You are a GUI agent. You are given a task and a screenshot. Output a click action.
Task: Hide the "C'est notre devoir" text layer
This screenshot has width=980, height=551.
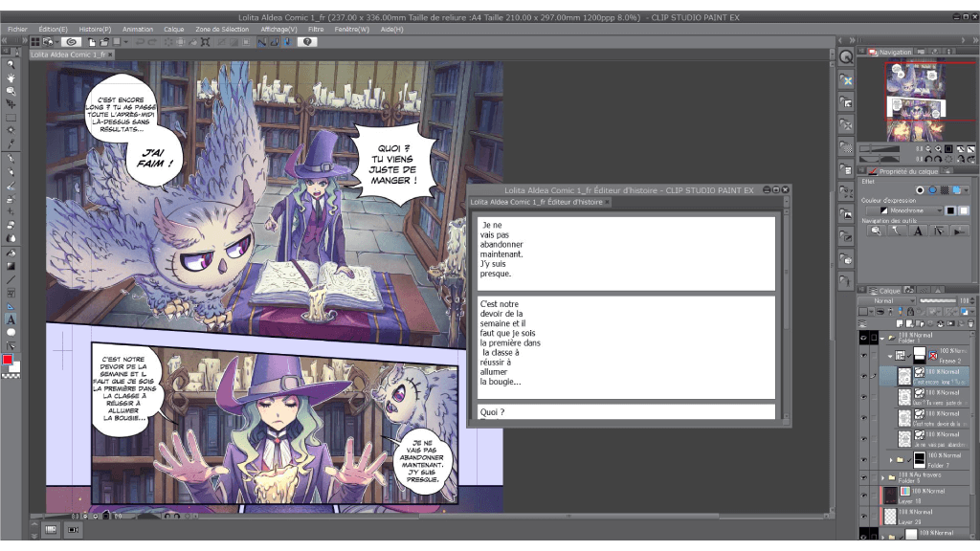point(864,417)
